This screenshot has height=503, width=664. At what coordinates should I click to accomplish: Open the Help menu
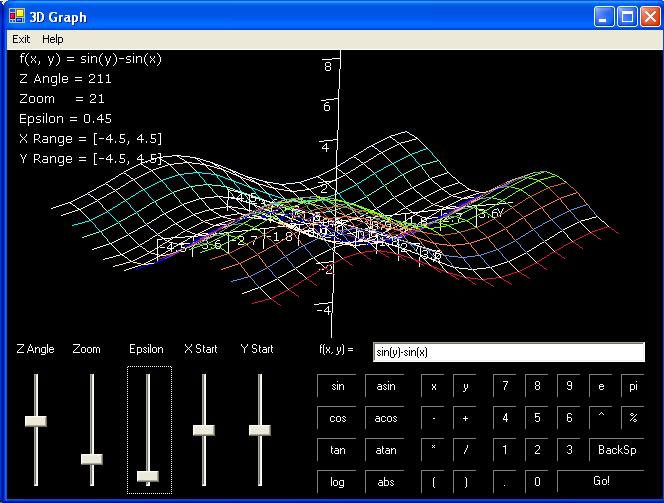[x=52, y=39]
